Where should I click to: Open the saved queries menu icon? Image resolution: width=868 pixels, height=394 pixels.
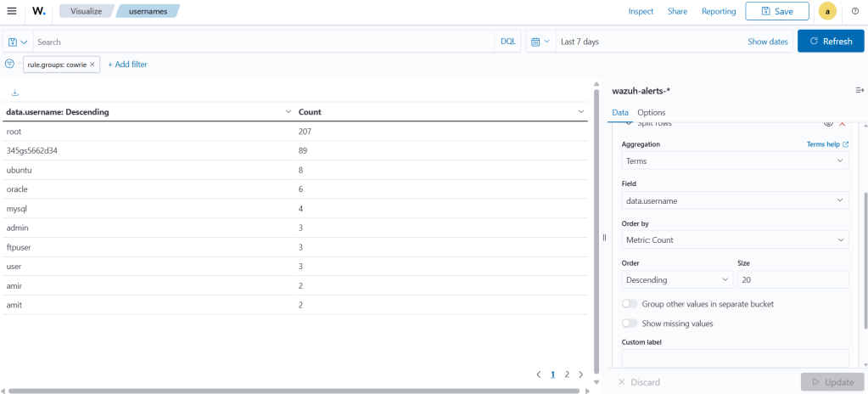pyautogui.click(x=17, y=42)
